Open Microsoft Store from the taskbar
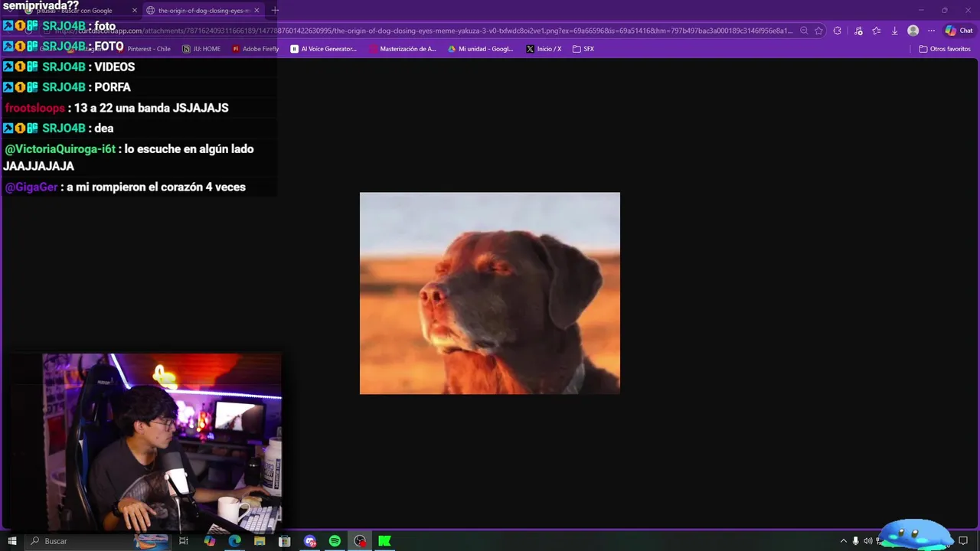The width and height of the screenshot is (980, 551). (x=284, y=541)
